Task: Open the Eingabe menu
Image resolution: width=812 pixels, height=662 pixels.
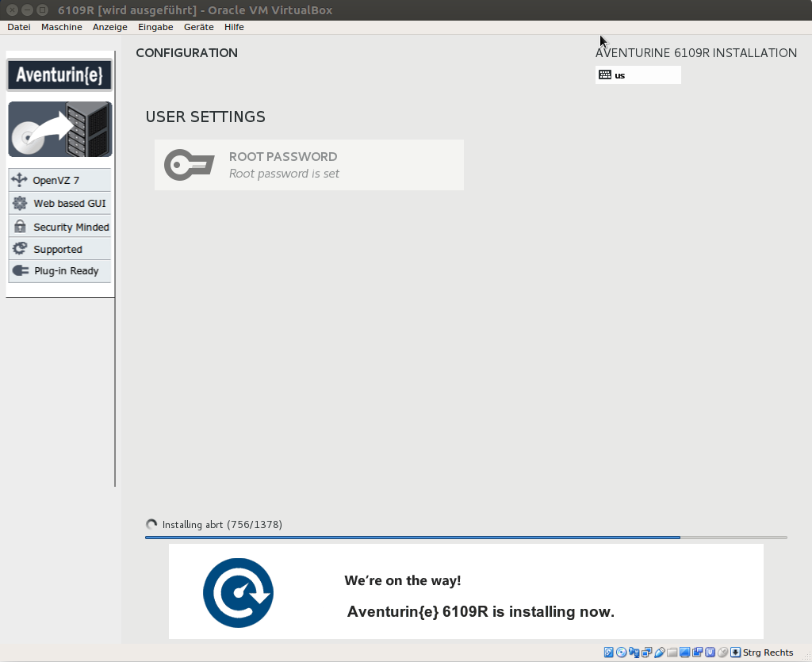Action: click(x=155, y=27)
